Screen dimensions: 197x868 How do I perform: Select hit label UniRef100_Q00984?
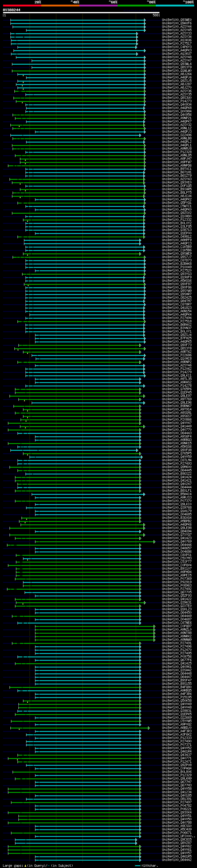[x=177, y=111]
